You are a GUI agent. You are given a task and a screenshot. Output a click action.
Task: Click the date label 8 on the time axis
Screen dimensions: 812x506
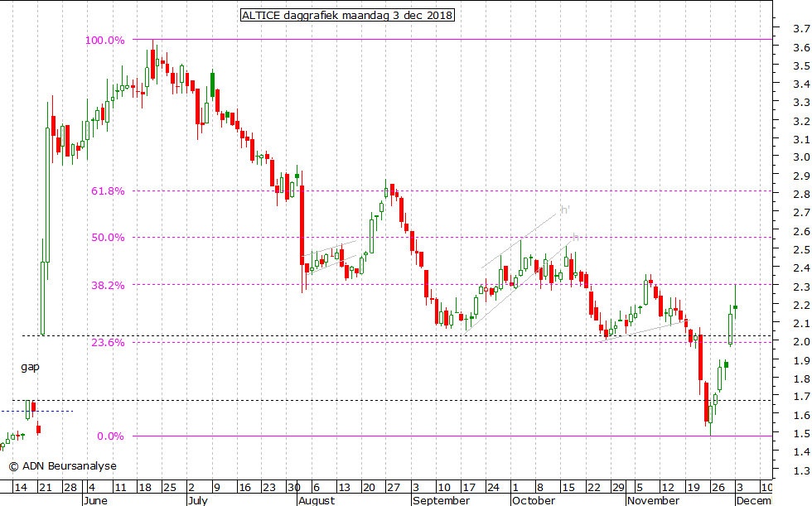pyautogui.click(x=540, y=488)
